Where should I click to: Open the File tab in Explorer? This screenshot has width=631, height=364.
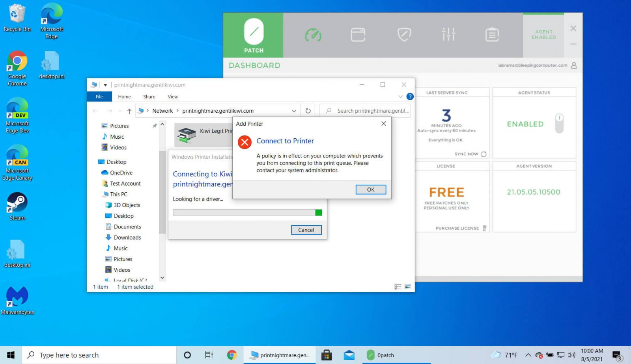[x=99, y=97]
